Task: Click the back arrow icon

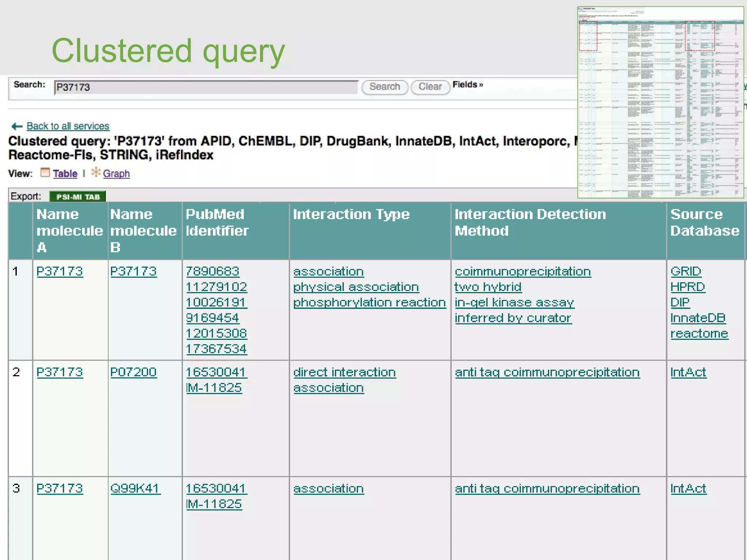Action: pos(17,126)
